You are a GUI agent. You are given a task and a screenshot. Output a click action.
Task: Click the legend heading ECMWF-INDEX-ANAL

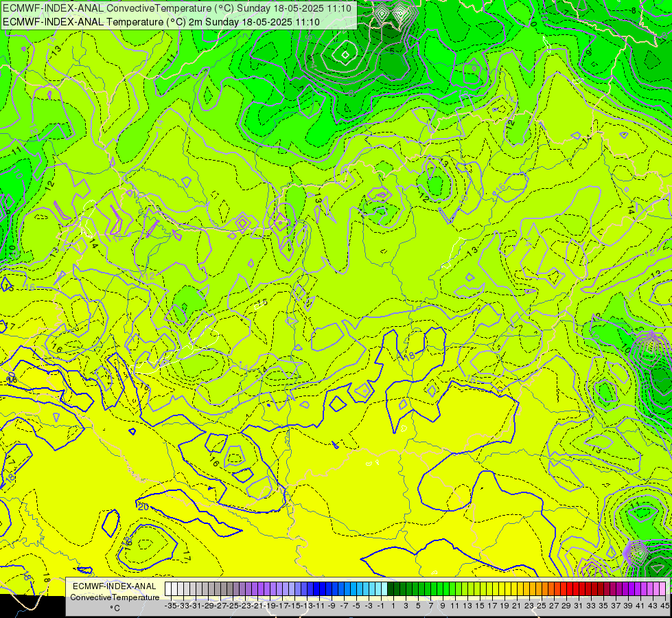click(x=115, y=586)
